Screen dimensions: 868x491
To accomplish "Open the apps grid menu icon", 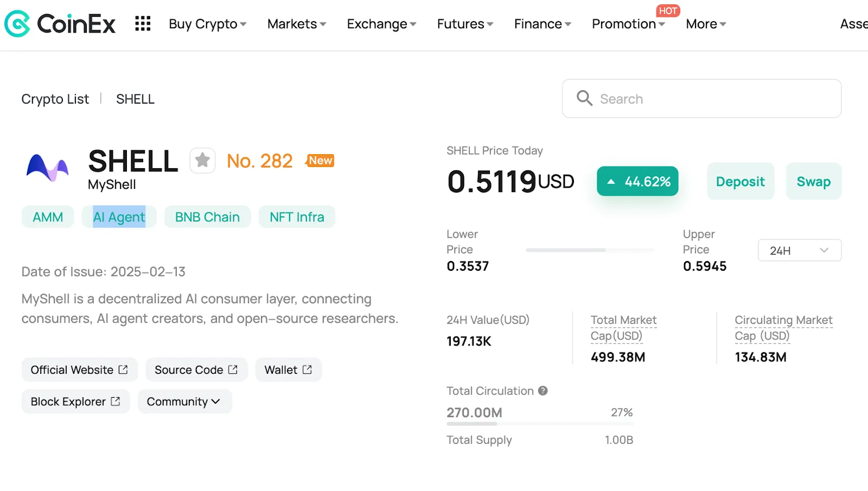I will 143,23.
